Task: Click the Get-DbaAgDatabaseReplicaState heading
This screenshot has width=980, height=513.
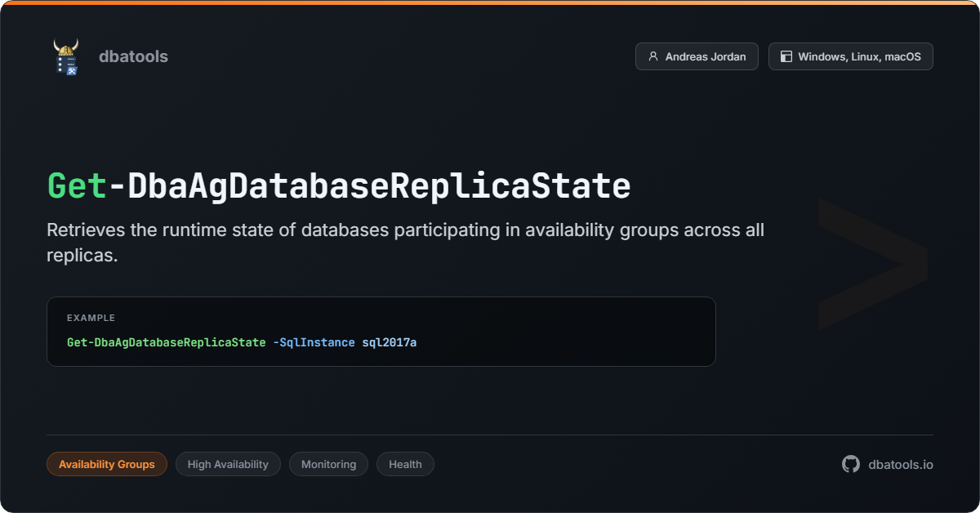Action: tap(339, 186)
